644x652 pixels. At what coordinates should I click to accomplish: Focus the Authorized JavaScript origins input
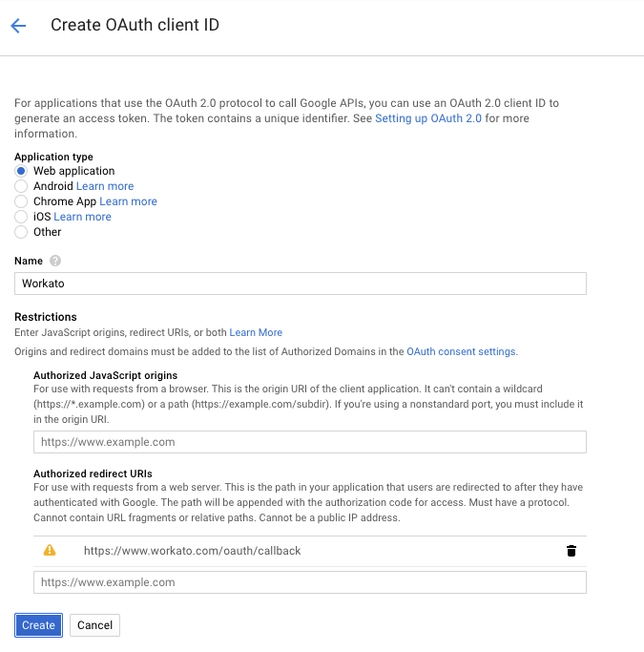(310, 442)
